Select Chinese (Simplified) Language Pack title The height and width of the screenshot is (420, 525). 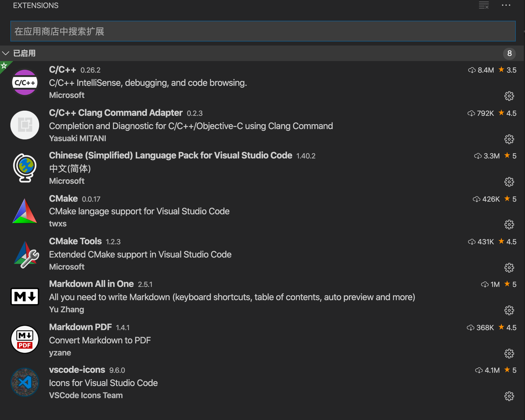[x=171, y=155]
